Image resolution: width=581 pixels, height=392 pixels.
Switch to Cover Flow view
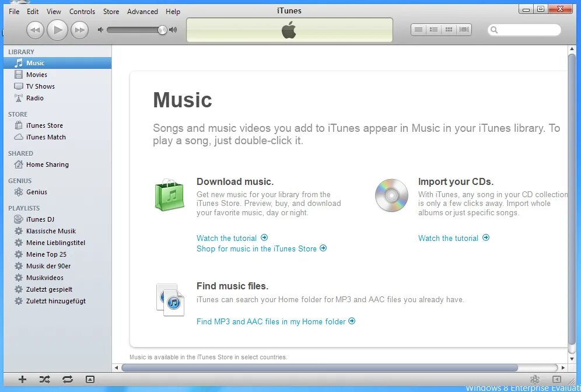click(x=464, y=30)
